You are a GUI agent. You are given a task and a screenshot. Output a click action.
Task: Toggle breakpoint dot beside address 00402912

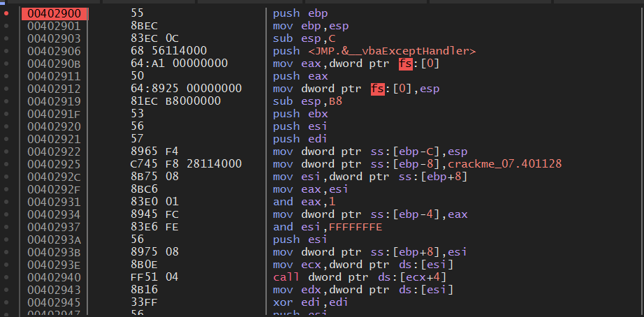(x=6, y=89)
